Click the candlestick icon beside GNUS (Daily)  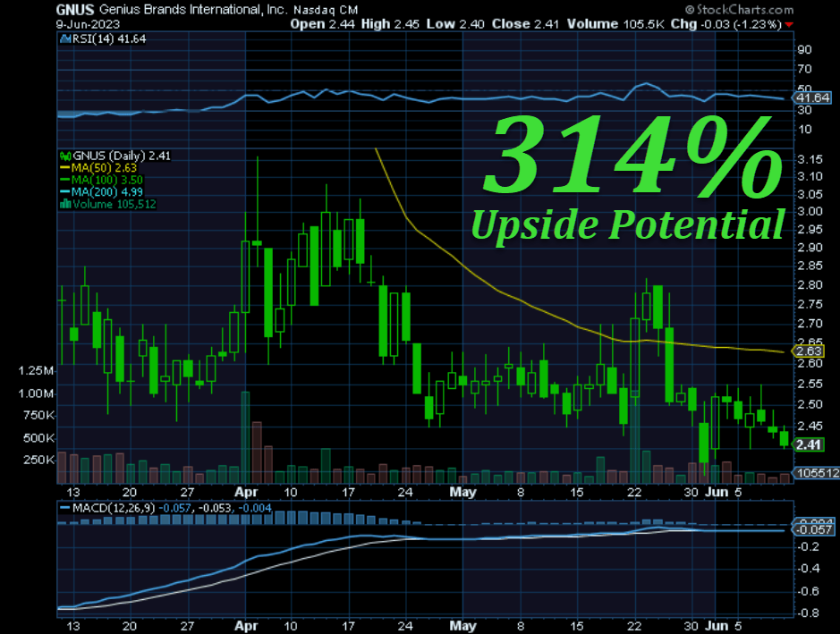(x=66, y=156)
